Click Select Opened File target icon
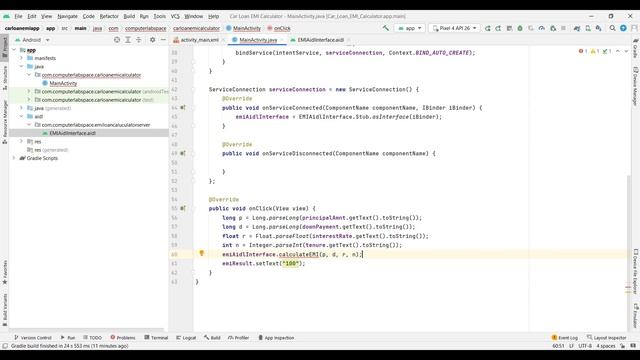This screenshot has height=360, width=640. 117,40
